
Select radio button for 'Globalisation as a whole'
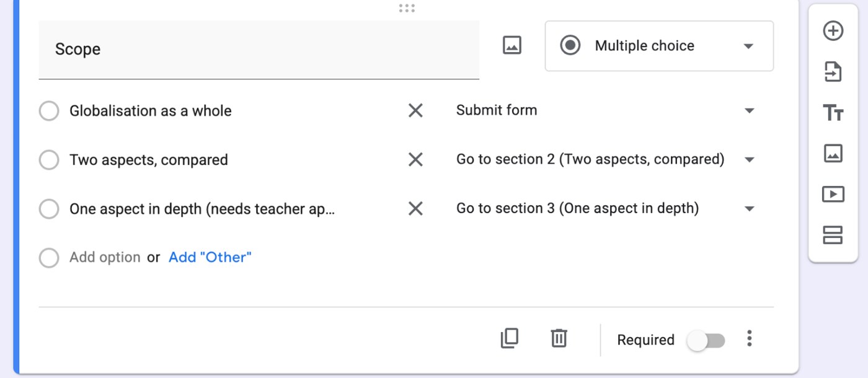pos(49,111)
